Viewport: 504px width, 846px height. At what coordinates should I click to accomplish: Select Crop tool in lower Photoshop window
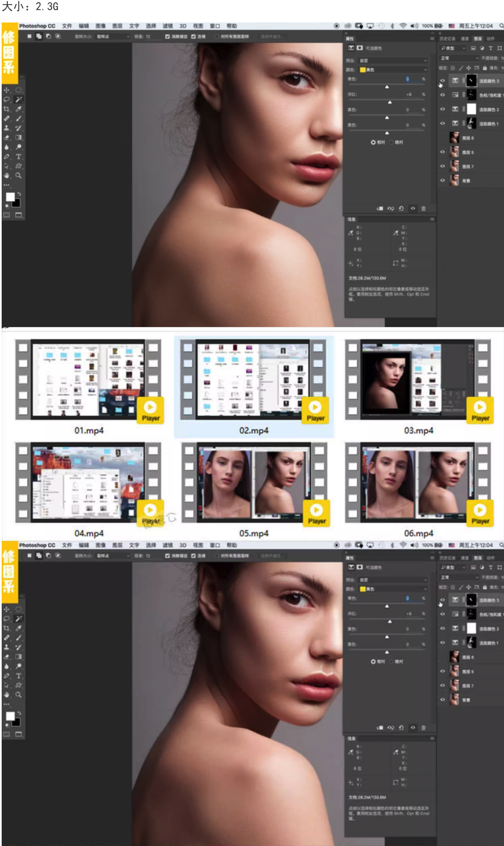tap(6, 628)
